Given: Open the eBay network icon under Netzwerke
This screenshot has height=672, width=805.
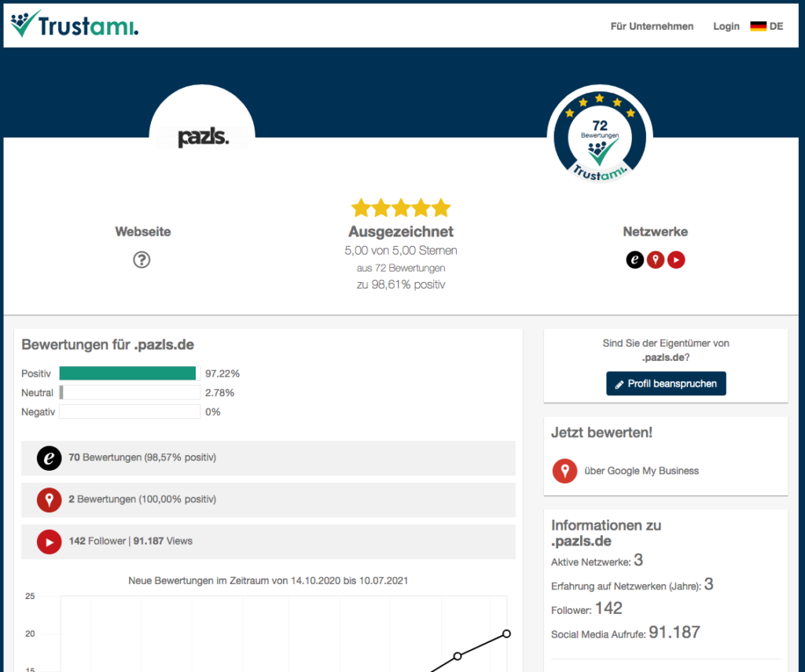Looking at the screenshot, I should [x=634, y=260].
